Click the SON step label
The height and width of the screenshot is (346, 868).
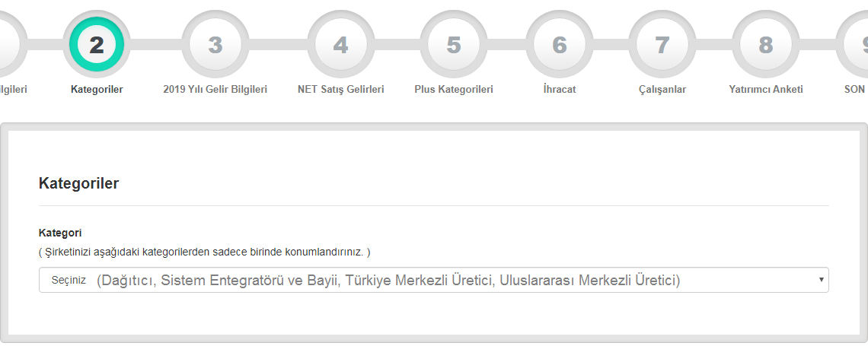coord(855,89)
